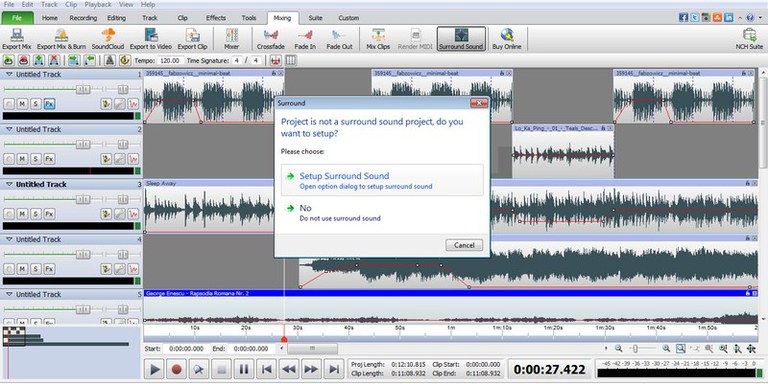Pause playback with the pause button
This screenshot has height=384, width=768.
click(244, 369)
